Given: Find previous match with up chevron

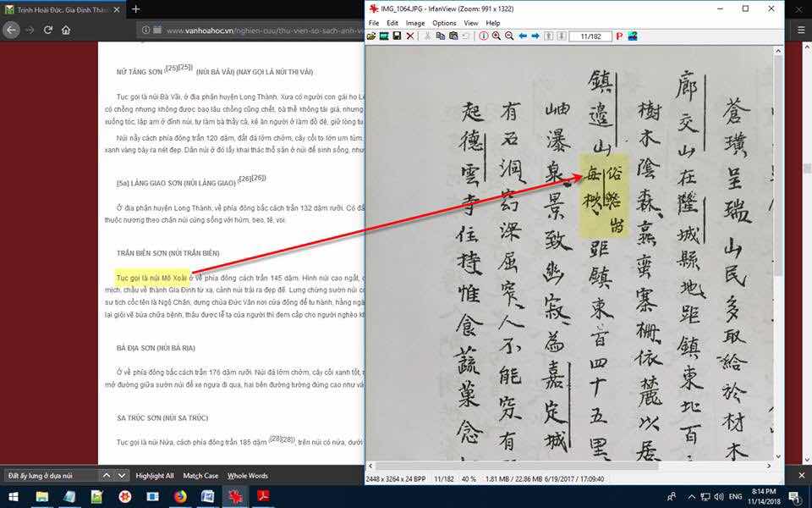Looking at the screenshot, I should point(107,475).
